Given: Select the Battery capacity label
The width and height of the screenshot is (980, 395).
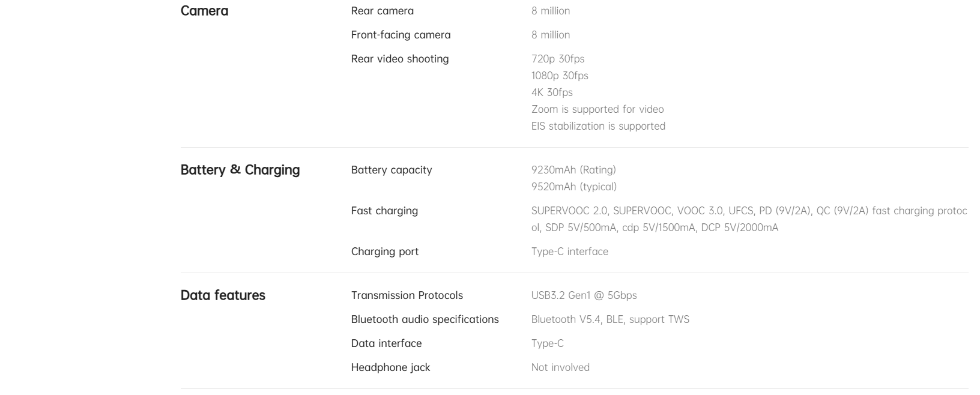Looking at the screenshot, I should coord(392,170).
